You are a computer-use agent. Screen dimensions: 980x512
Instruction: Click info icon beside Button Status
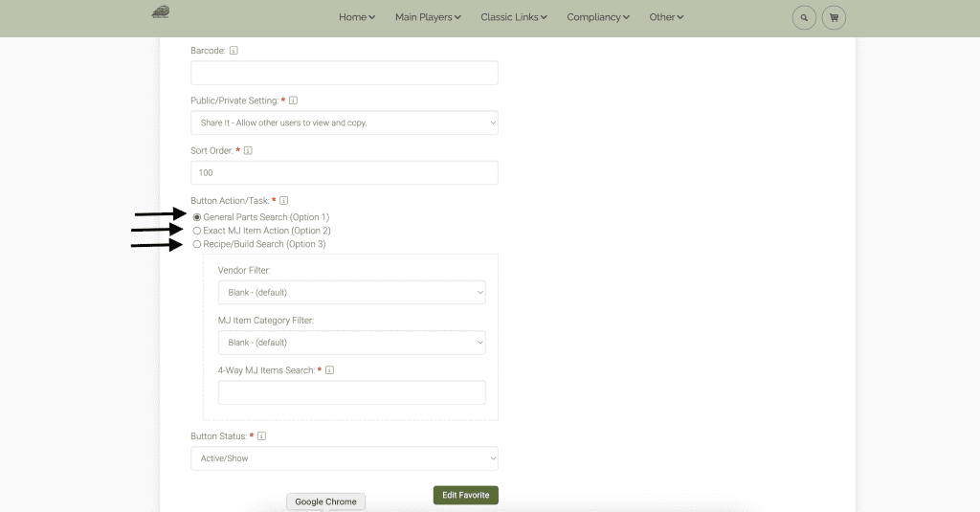coord(261,436)
